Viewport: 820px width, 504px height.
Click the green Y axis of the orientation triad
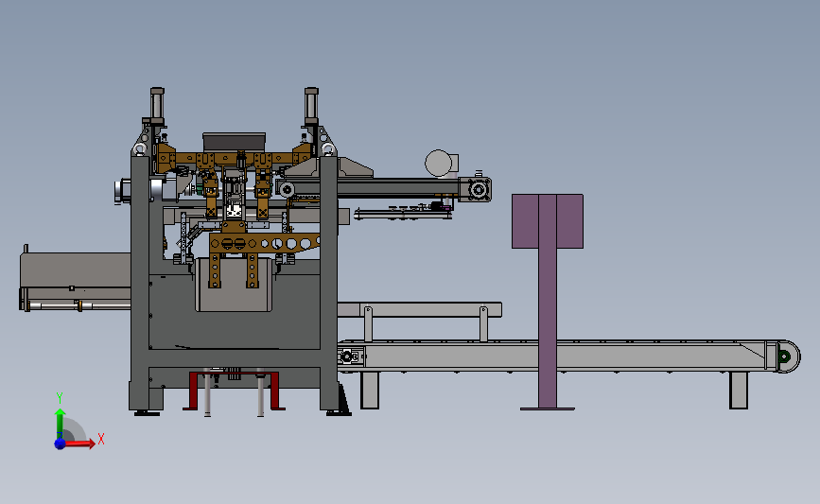point(60,426)
